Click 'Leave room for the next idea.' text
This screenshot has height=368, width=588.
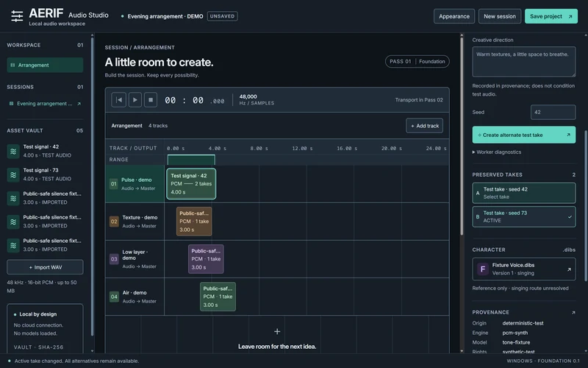pyautogui.click(x=277, y=347)
